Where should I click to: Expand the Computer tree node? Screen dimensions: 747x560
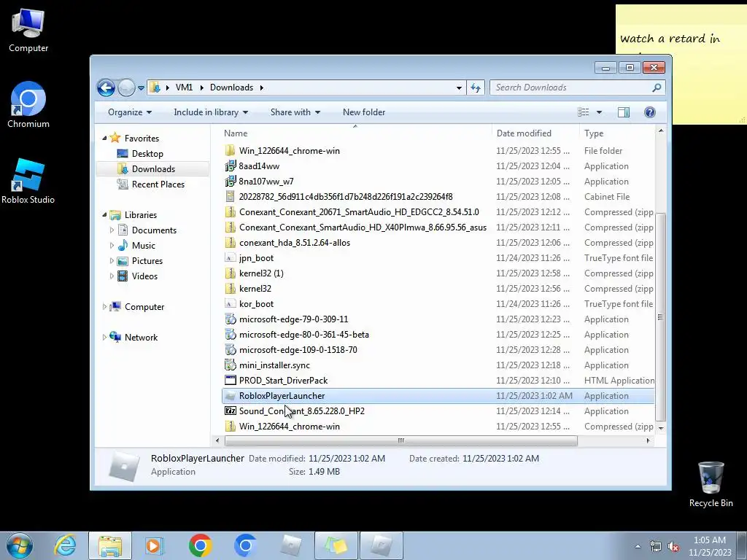click(x=104, y=307)
